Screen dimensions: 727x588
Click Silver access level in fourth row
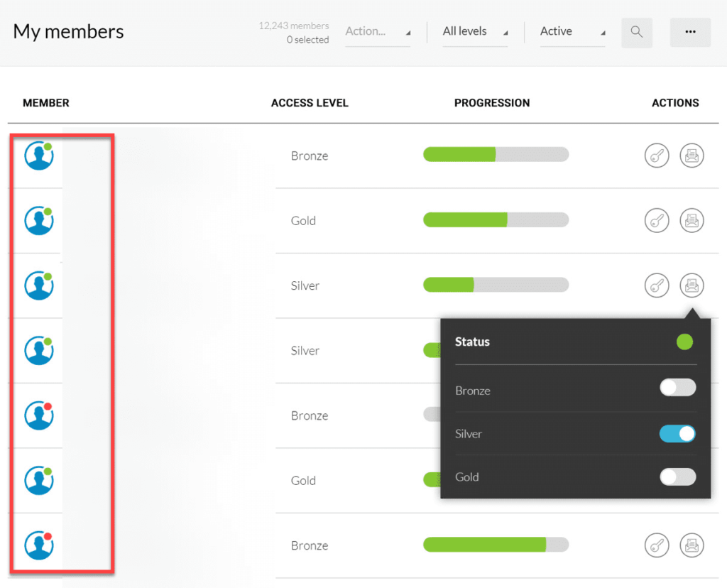coord(305,351)
